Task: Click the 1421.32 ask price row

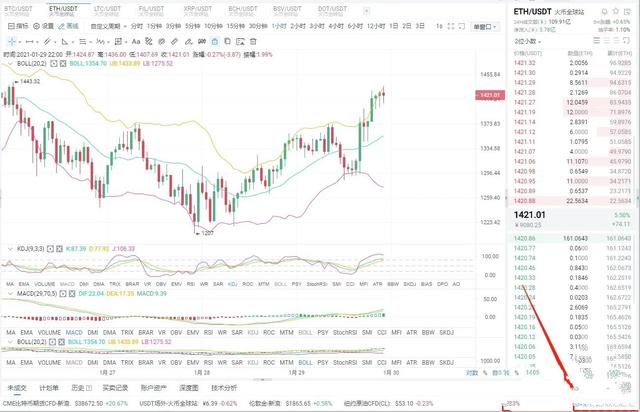Action: pos(524,63)
